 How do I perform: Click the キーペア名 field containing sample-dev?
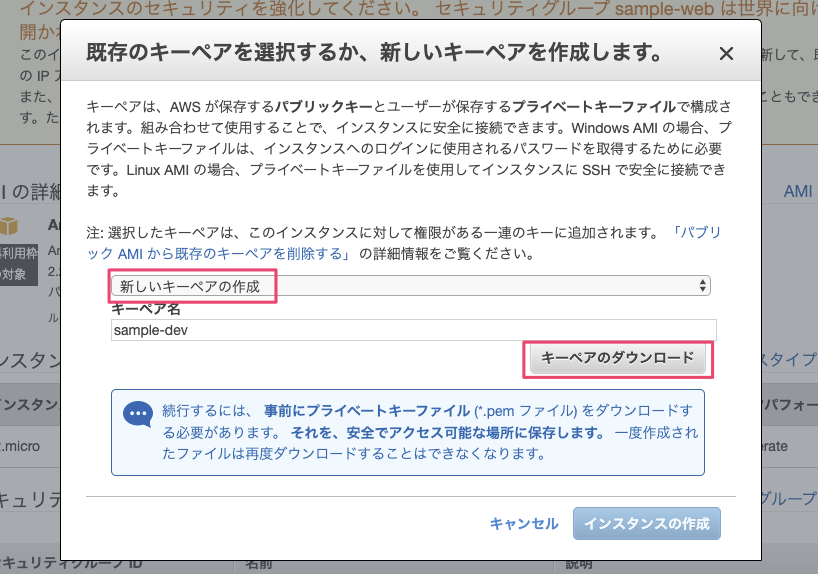coord(414,330)
